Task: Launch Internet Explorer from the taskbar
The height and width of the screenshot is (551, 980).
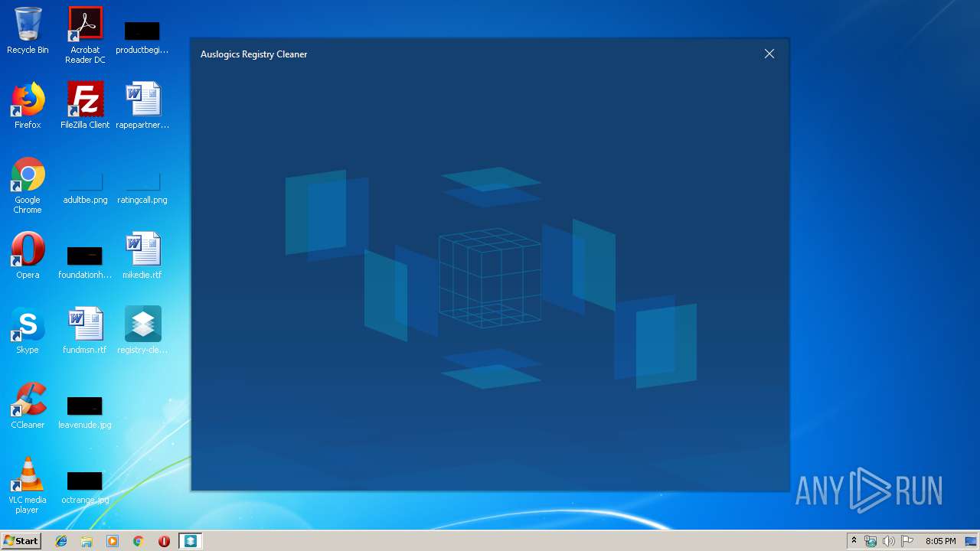Action: (61, 541)
